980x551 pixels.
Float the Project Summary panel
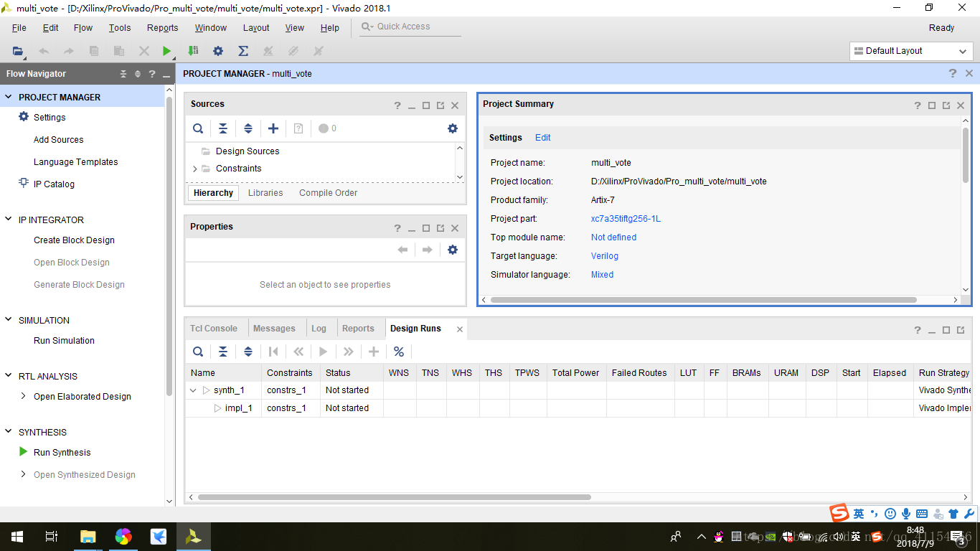(x=946, y=105)
